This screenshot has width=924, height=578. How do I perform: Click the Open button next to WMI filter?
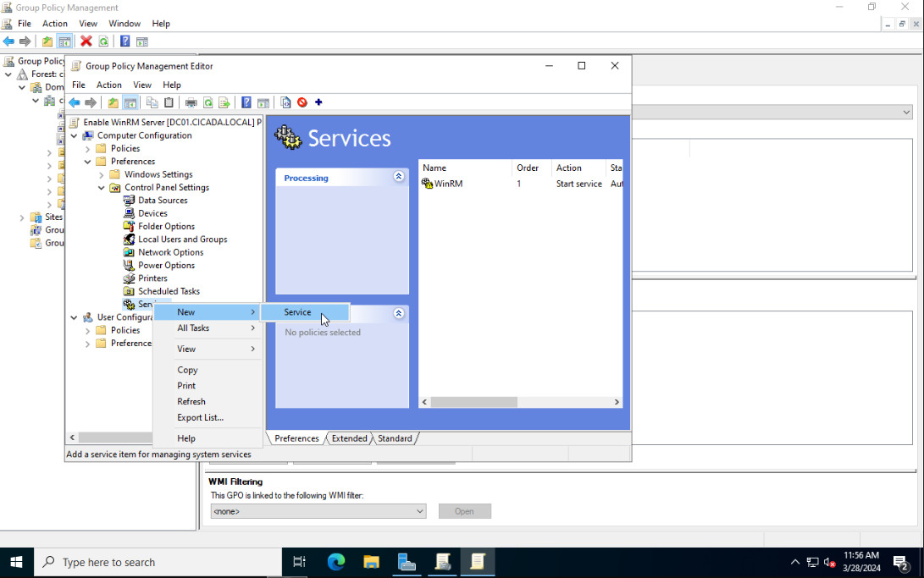click(464, 511)
